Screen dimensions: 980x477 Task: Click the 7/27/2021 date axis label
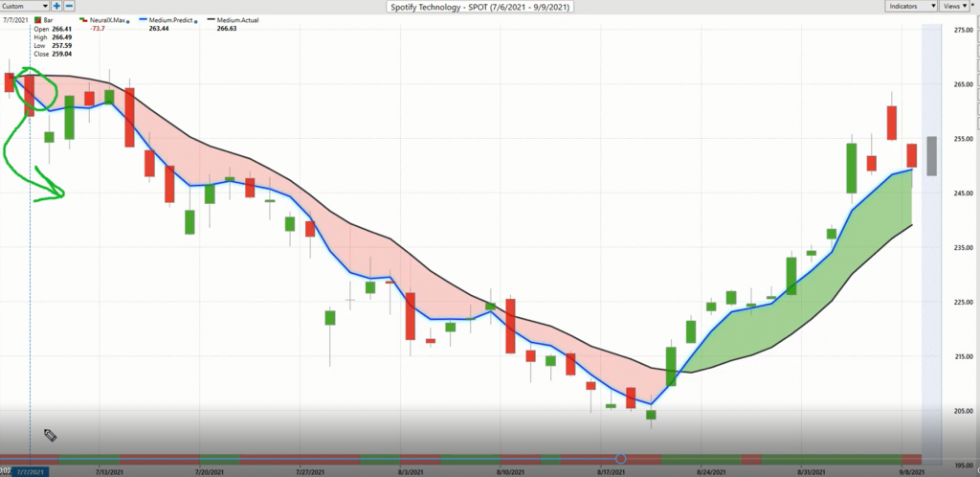coord(309,470)
